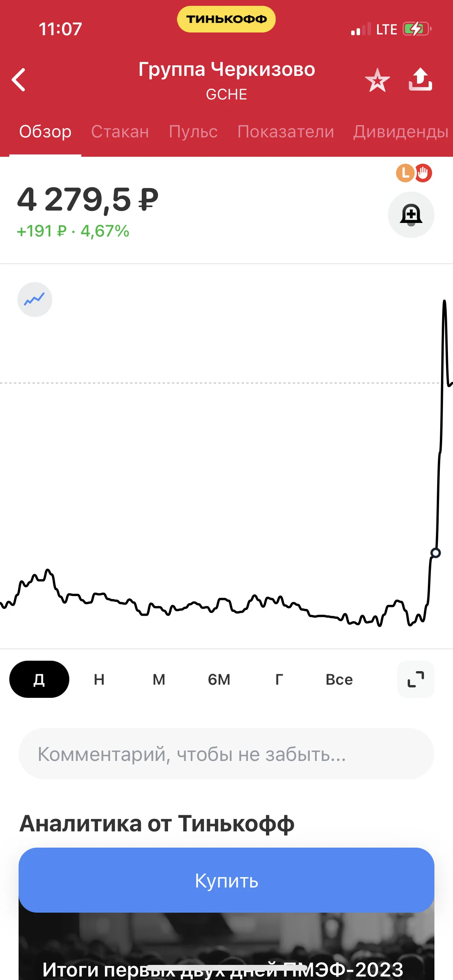Screen dimensions: 453x980
Task: Tap the red hand badge
Action: [424, 173]
